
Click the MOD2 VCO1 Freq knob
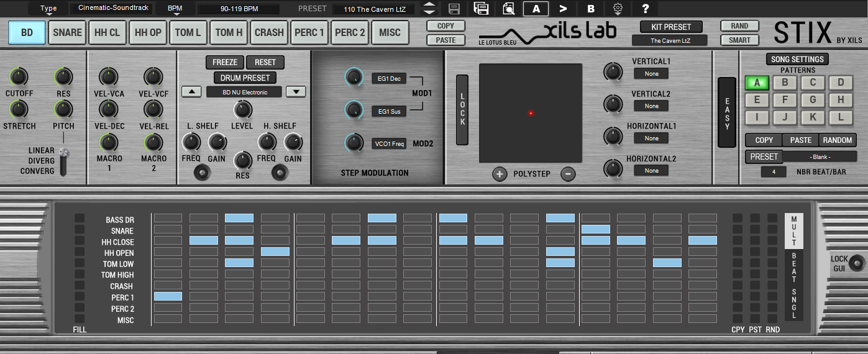click(x=354, y=143)
